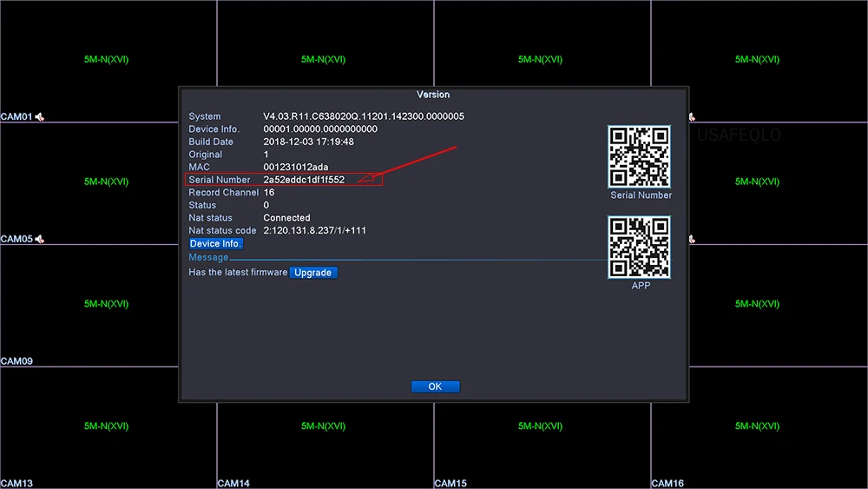Click the CAM05 audio speaker icon
This screenshot has height=489, width=868.
40,239
